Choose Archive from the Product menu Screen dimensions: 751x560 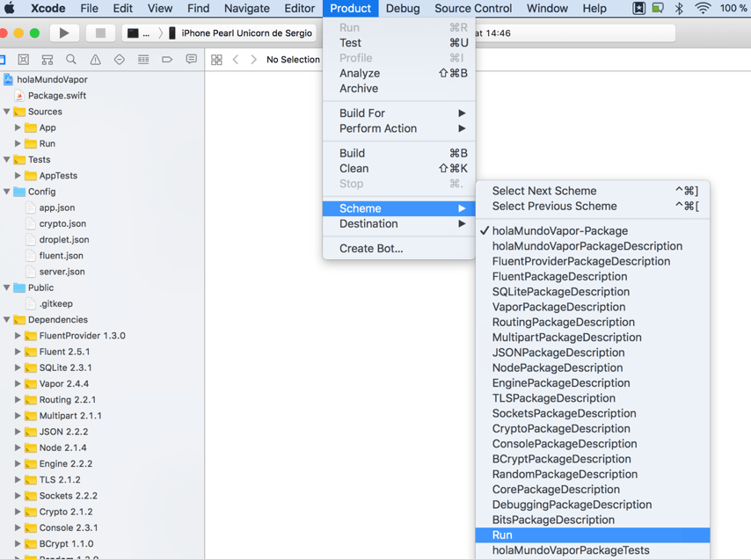[399, 89]
